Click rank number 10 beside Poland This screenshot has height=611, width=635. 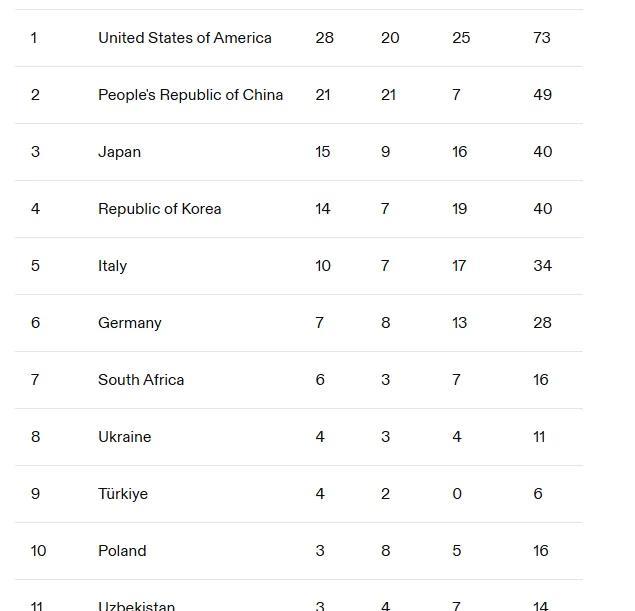(38, 551)
